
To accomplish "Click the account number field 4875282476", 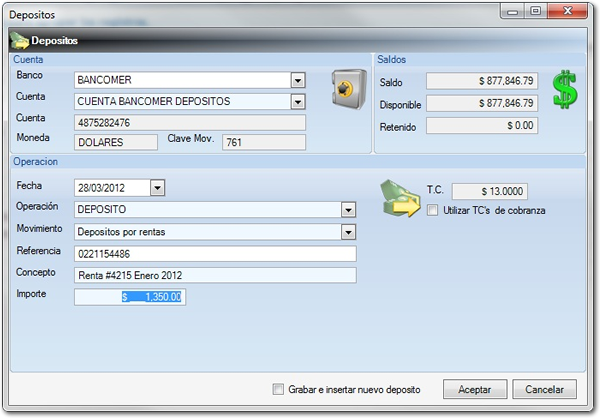I will 190,123.
